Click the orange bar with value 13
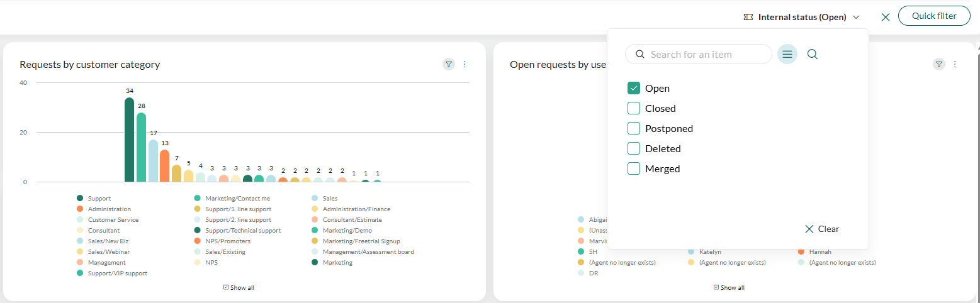 [x=164, y=166]
